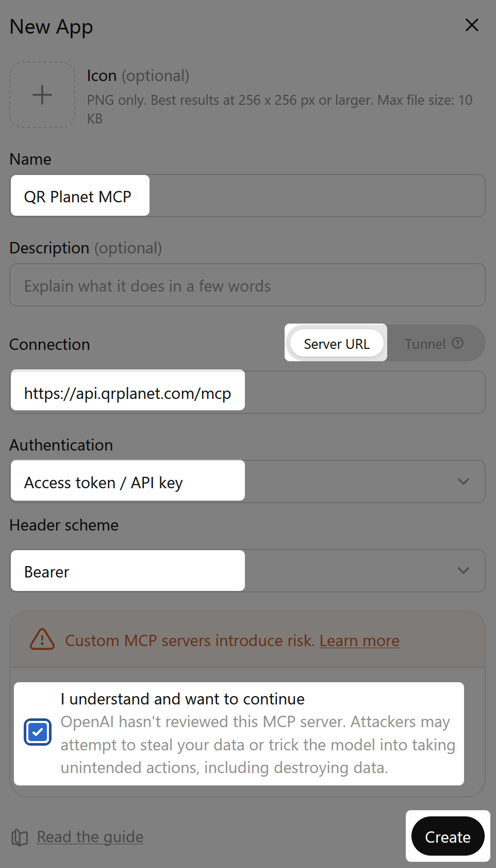Click the 'New App' dialog title
The height and width of the screenshot is (868, 496).
pos(51,27)
